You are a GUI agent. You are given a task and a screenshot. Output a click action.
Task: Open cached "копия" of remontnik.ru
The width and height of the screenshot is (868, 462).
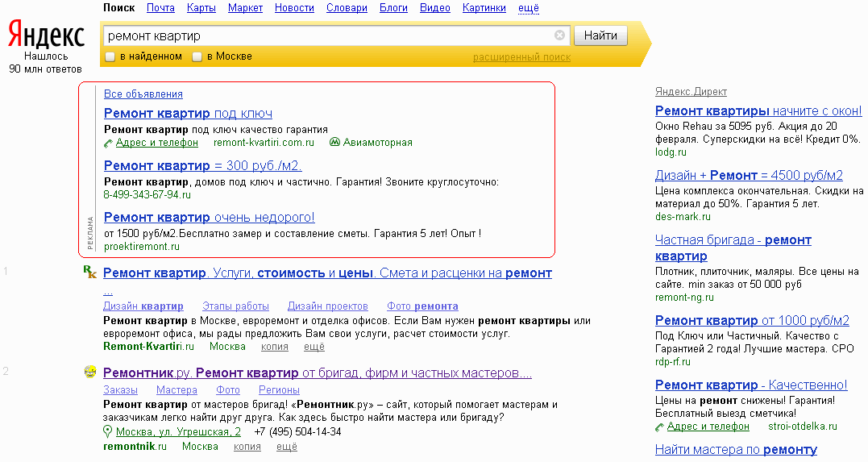(247, 447)
